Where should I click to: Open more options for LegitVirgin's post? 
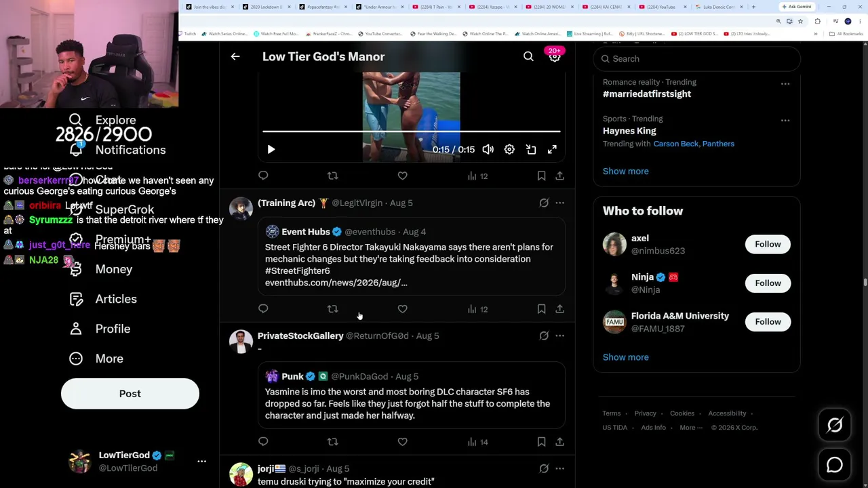coord(559,203)
